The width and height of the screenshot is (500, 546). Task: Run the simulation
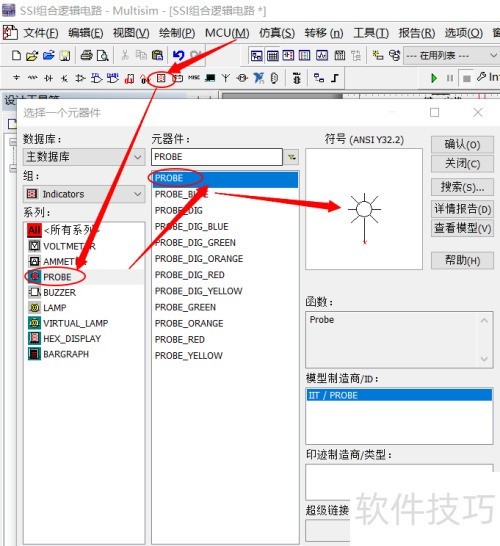coord(434,78)
